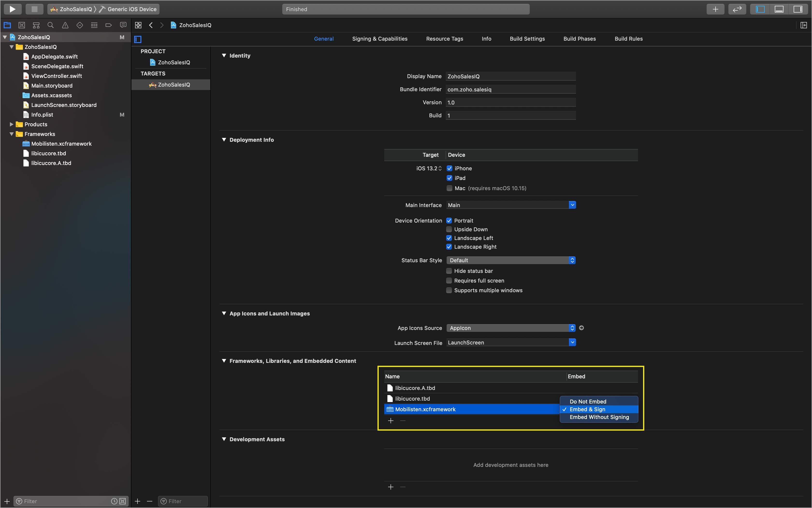Image resolution: width=812 pixels, height=508 pixels.
Task: Switch to the Resource Tags tab
Action: [445, 39]
